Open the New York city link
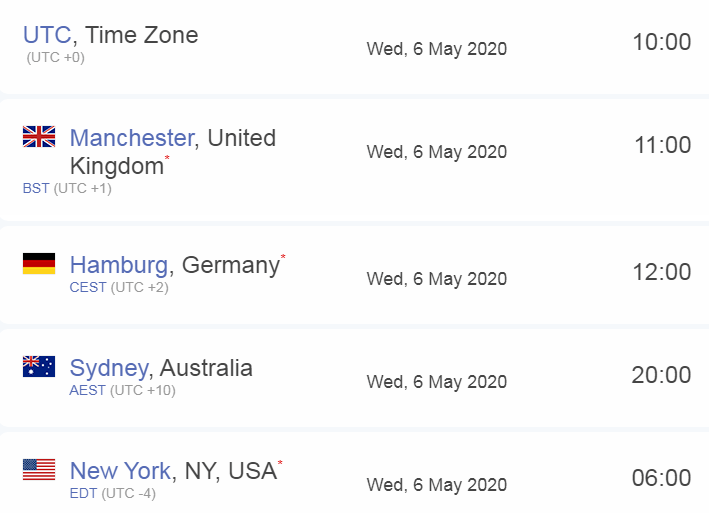The height and width of the screenshot is (513, 709). click(x=120, y=470)
